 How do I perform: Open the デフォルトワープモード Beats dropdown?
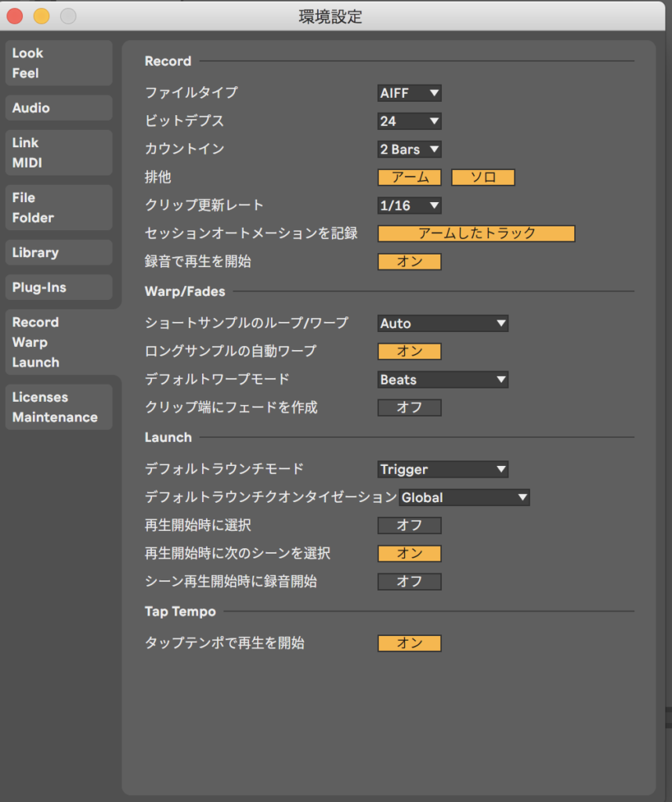pos(443,380)
